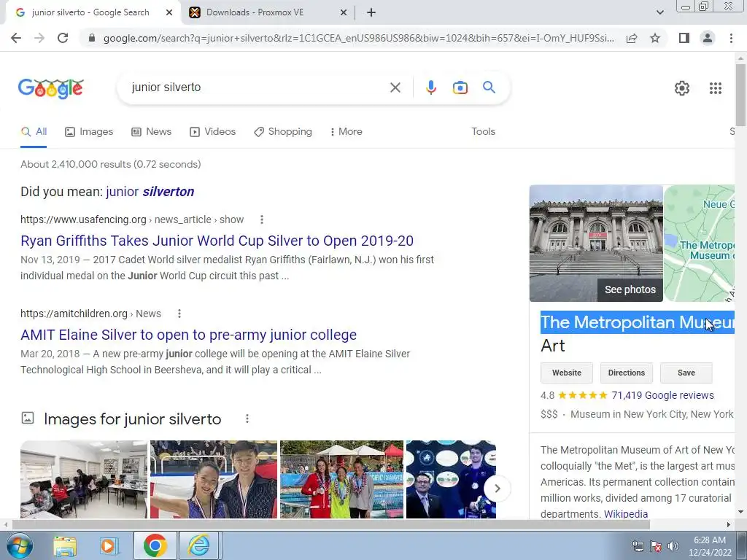Viewport: 747px width, 560px height.
Task: Open the classroom image thumbnail
Action: pyautogui.click(x=83, y=480)
